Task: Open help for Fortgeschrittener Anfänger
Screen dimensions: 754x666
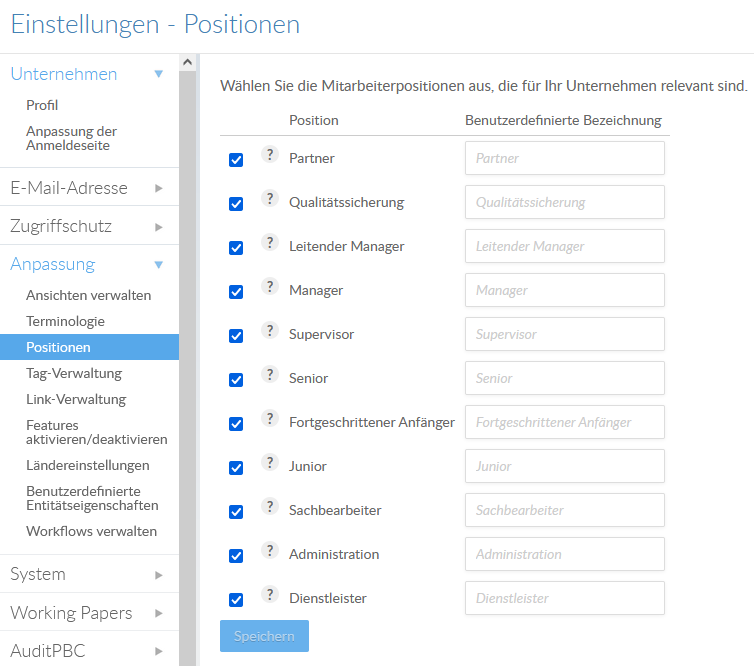Action: tap(270, 418)
